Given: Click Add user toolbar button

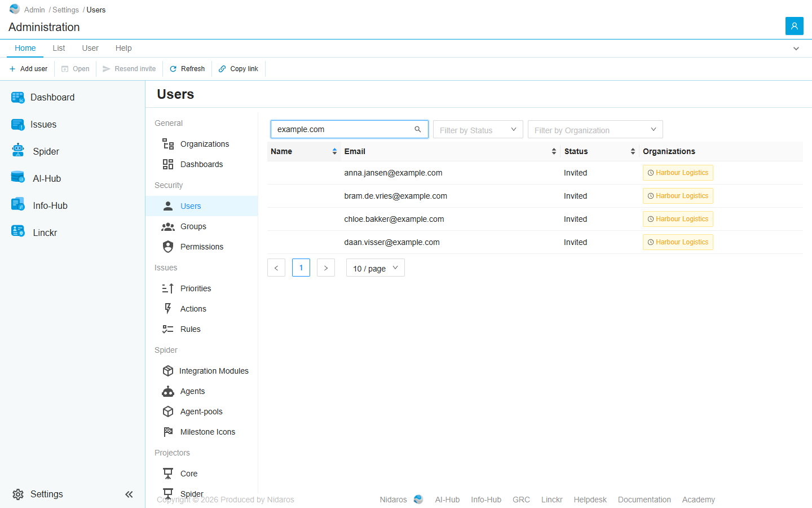Looking at the screenshot, I should [x=28, y=69].
